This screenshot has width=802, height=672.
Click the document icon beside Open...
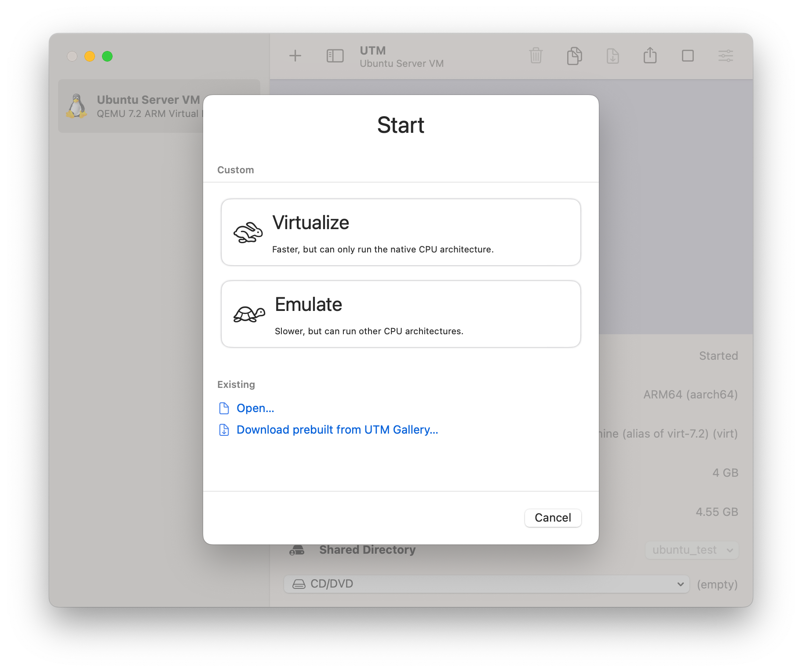point(224,408)
